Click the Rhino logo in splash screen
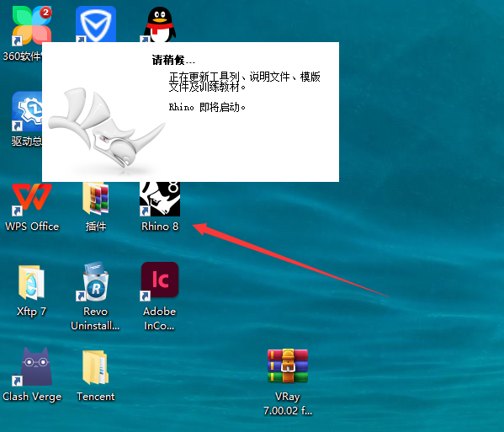Screen dimensions: 504x432 pyautogui.click(x=106, y=128)
